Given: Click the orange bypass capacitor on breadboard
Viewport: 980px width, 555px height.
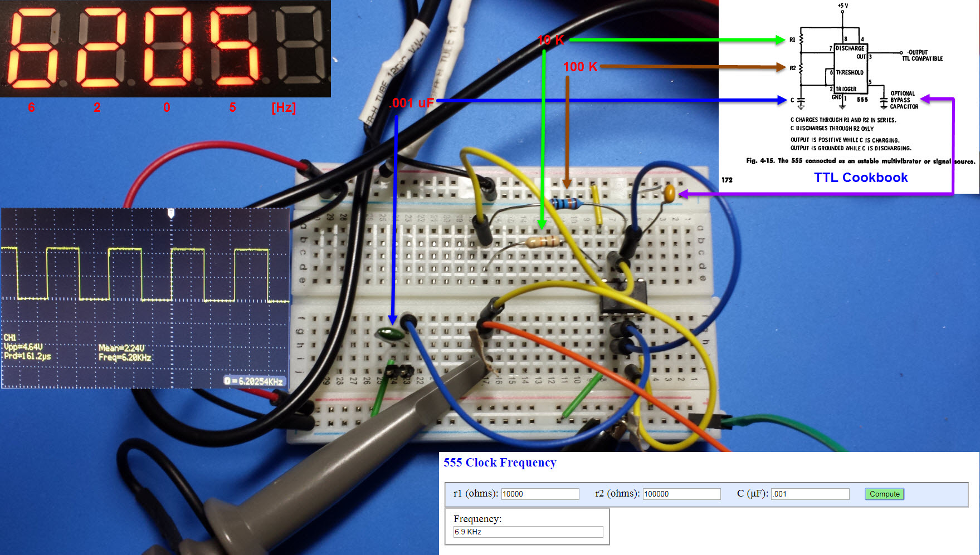Looking at the screenshot, I should tap(670, 193).
